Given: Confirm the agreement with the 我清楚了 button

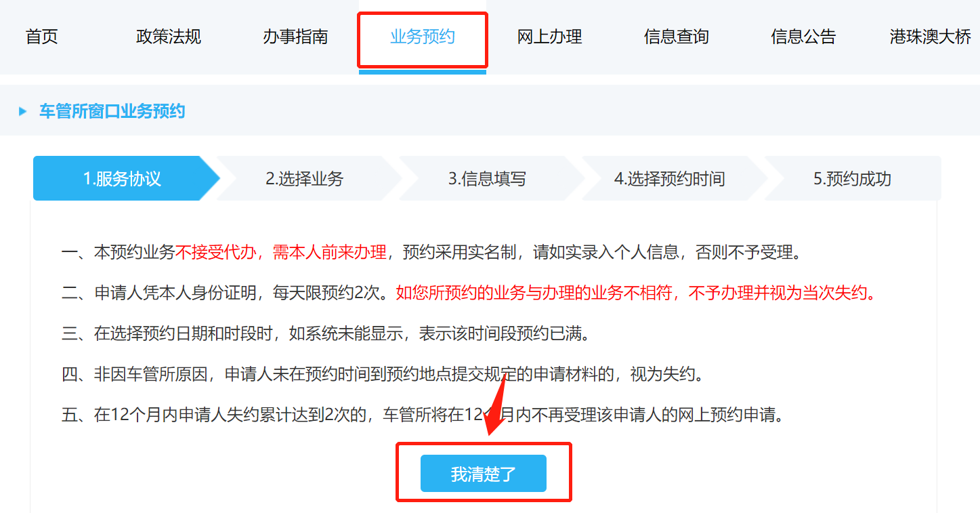Looking at the screenshot, I should coord(484,473).
